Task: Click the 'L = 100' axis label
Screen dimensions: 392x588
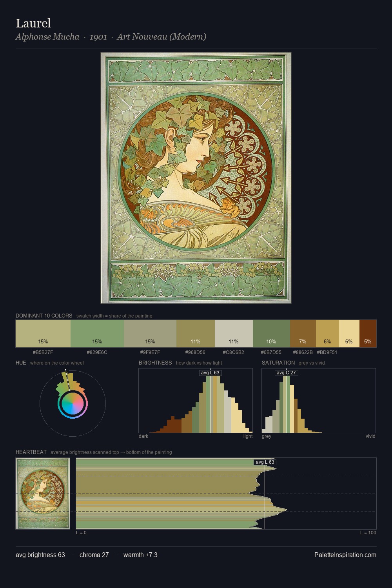Action: [368, 533]
